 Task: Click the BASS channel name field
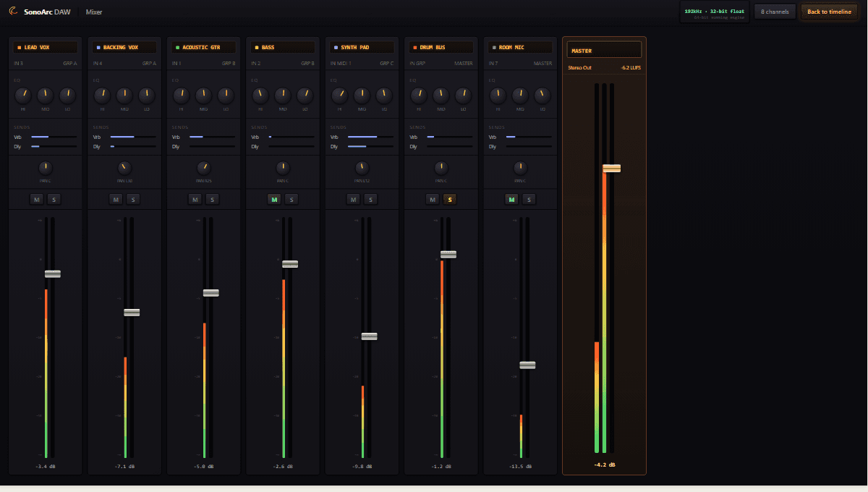[283, 47]
